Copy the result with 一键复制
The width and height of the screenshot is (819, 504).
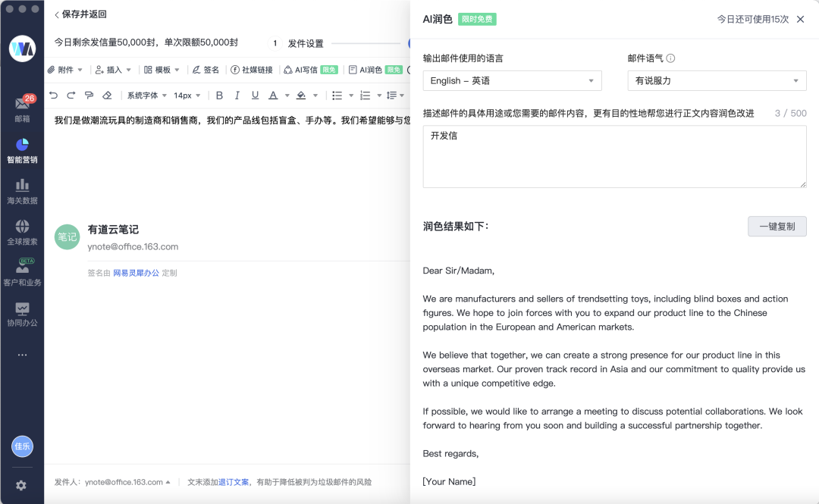coord(777,226)
